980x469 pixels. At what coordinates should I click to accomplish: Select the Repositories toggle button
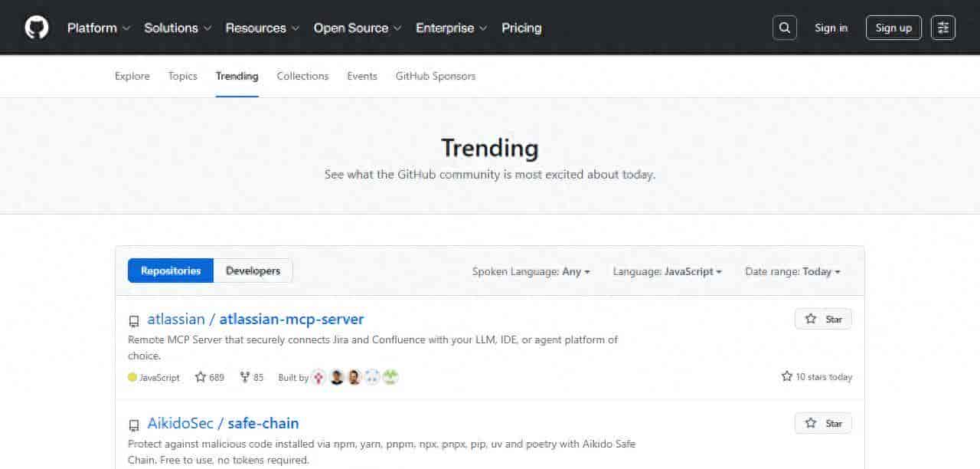coord(171,271)
